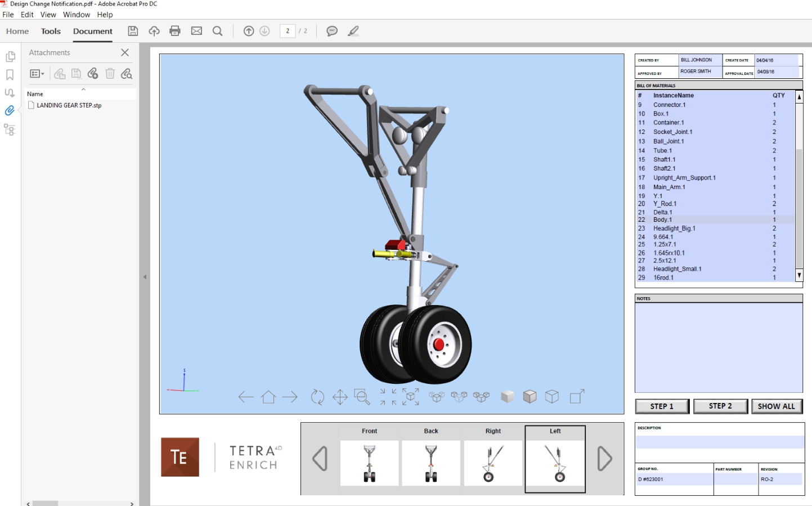The image size is (812, 506).
Task: Select the 3D zoom tool
Action: coord(362,397)
